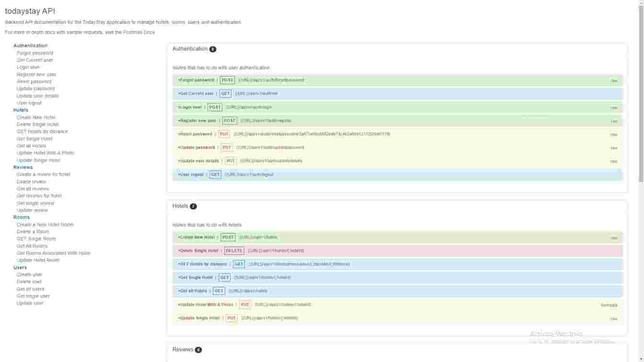Click the "todaystay API" page title

tap(30, 11)
